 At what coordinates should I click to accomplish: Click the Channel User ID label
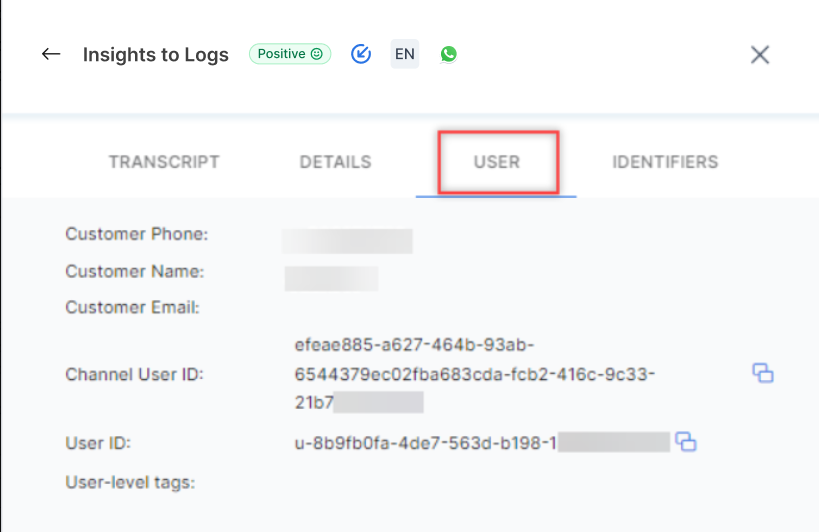[134, 375]
